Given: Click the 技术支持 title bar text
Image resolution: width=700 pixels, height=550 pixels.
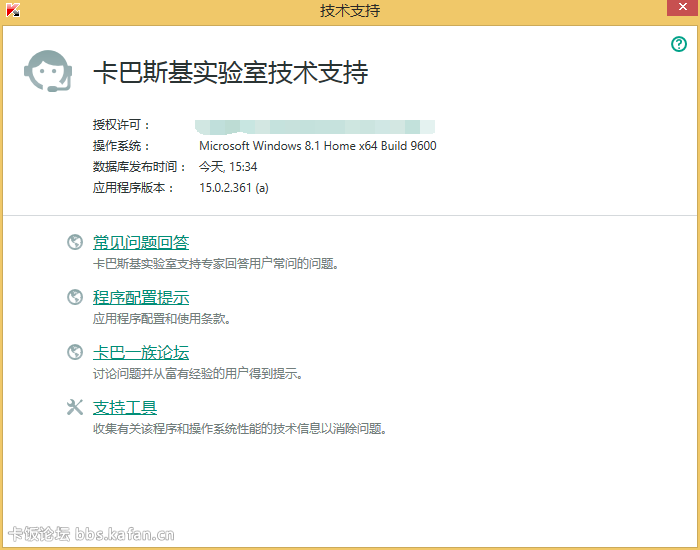Looking at the screenshot, I should pyautogui.click(x=350, y=10).
